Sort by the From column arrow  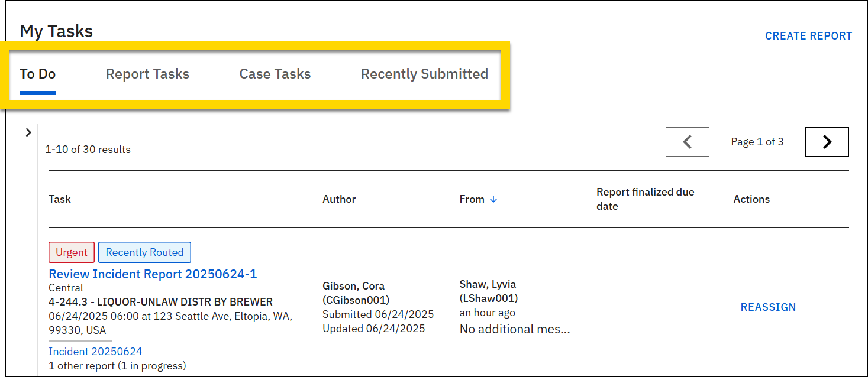pos(493,199)
